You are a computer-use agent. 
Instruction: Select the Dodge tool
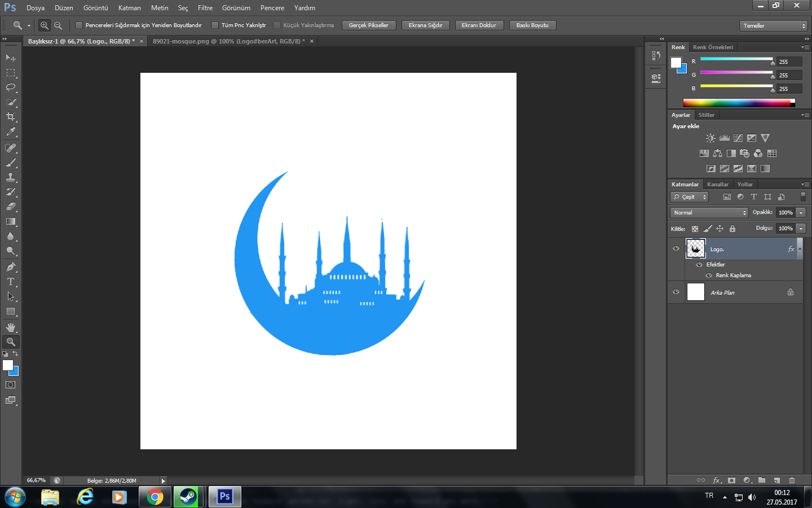(x=11, y=251)
